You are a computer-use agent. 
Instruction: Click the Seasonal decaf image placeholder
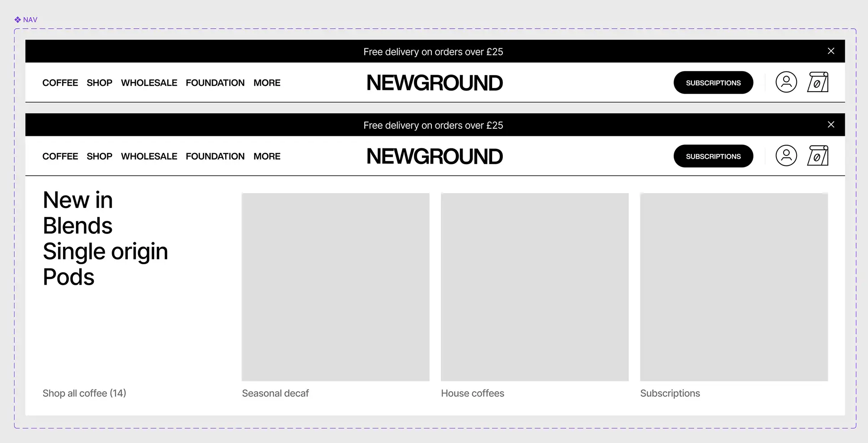coord(335,287)
